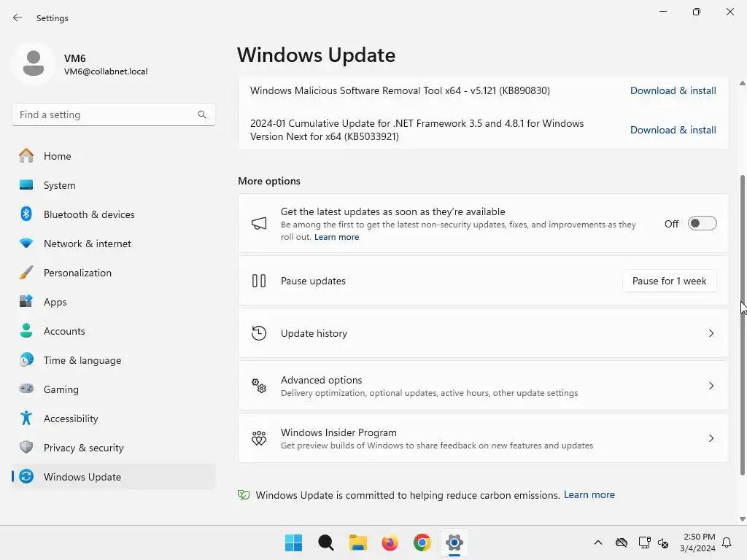Download & install Malicious Software Removal Tool
The image size is (747, 560).
click(673, 90)
